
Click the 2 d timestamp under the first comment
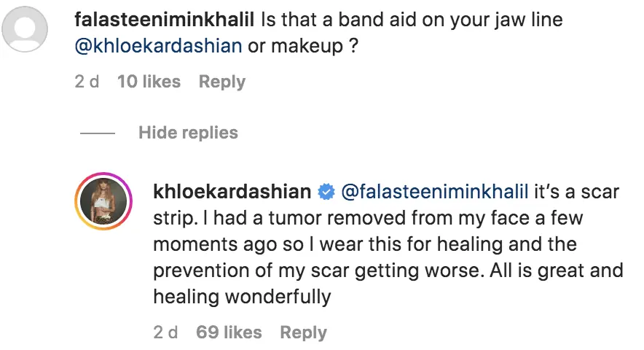click(x=87, y=82)
